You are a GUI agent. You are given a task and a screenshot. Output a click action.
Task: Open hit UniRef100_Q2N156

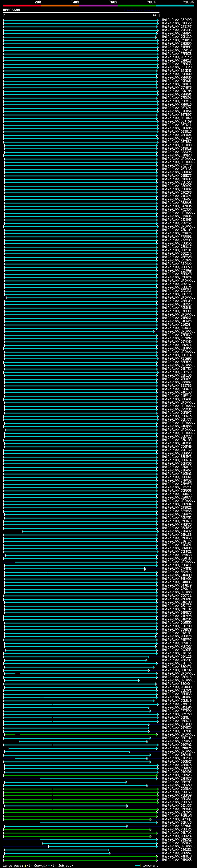(x=177, y=375)
